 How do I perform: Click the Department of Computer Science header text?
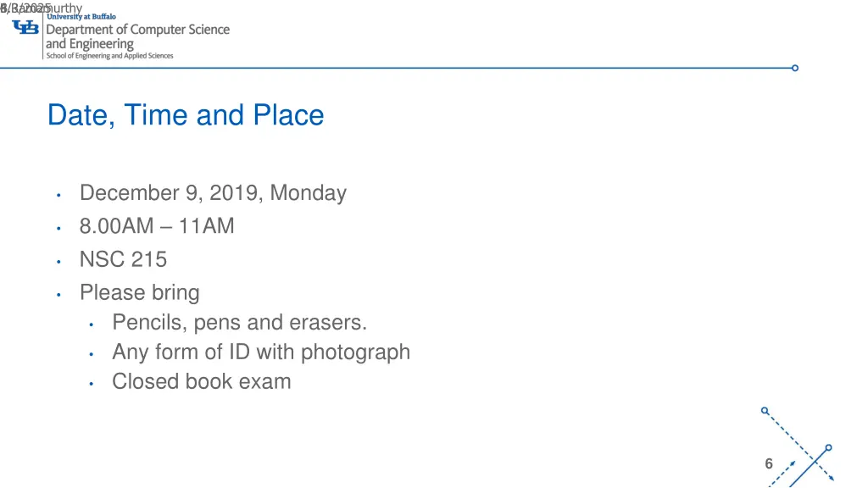pyautogui.click(x=138, y=30)
